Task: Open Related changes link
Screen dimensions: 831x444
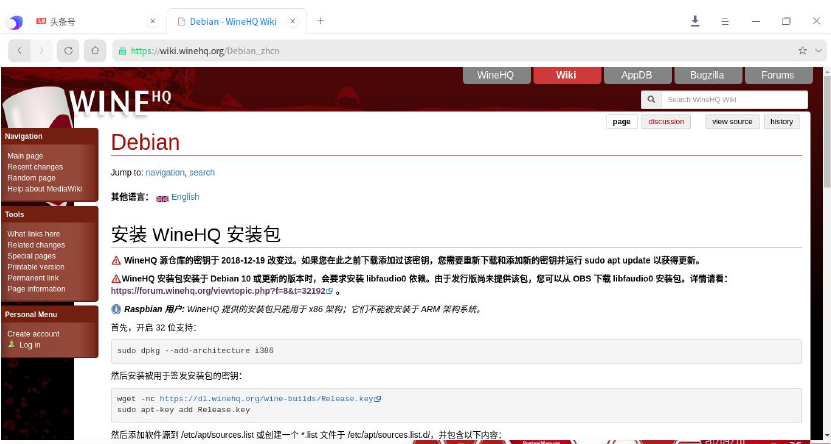Action: (x=36, y=245)
